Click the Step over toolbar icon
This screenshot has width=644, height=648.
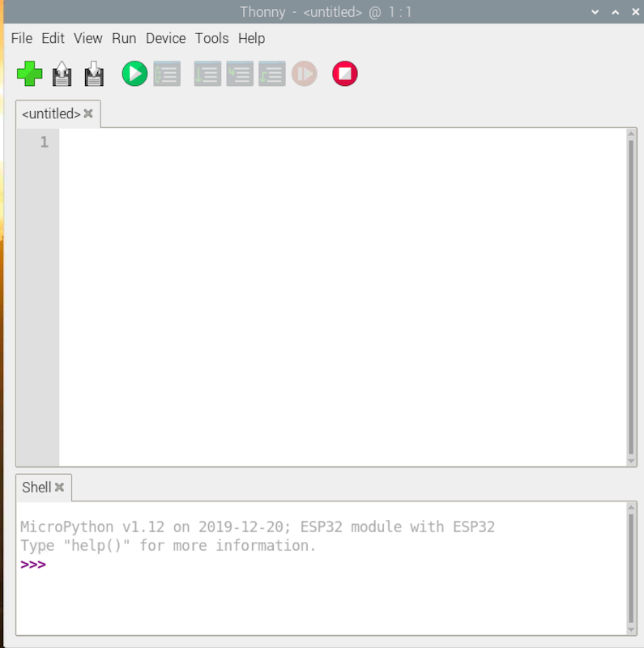pos(207,74)
